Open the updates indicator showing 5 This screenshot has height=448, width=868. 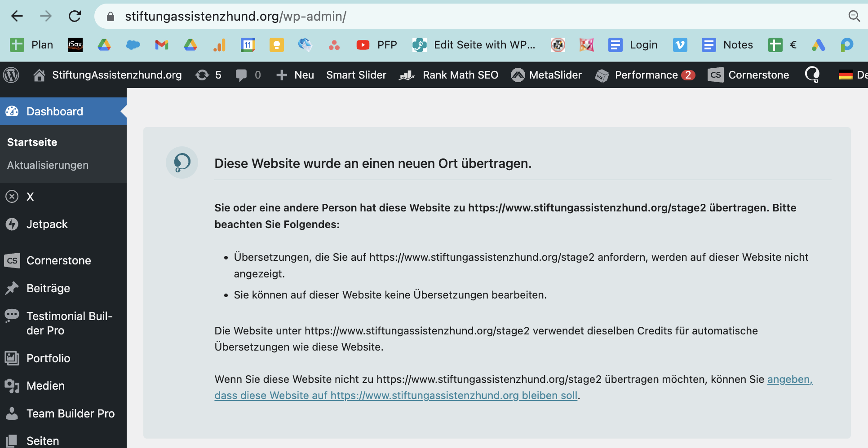click(x=208, y=75)
